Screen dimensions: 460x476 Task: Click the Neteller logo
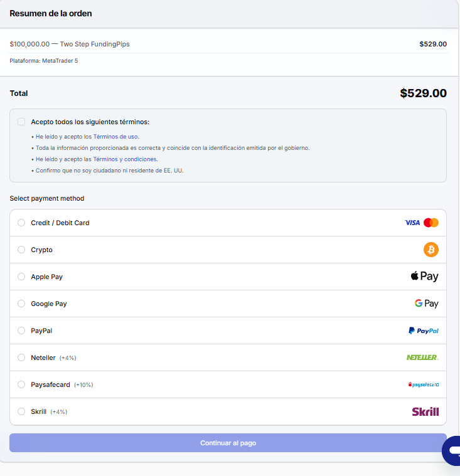pos(422,357)
